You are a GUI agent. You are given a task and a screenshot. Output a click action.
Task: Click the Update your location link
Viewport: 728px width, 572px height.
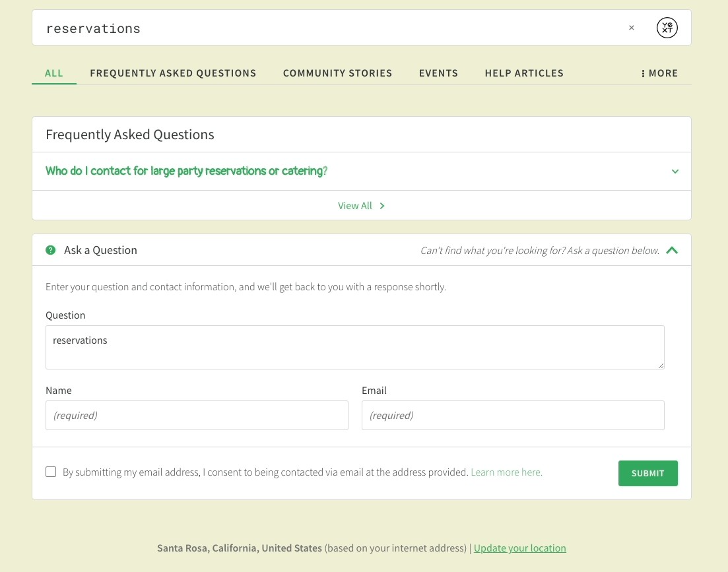520,548
